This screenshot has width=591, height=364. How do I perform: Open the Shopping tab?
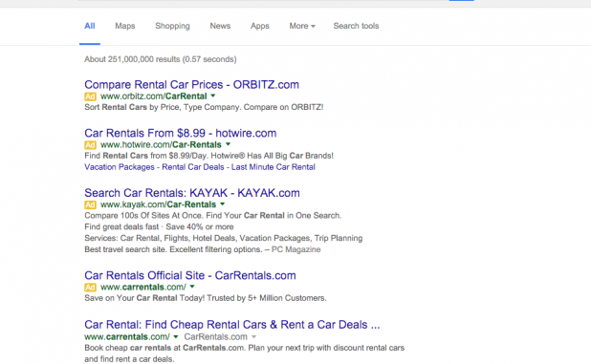tap(173, 26)
